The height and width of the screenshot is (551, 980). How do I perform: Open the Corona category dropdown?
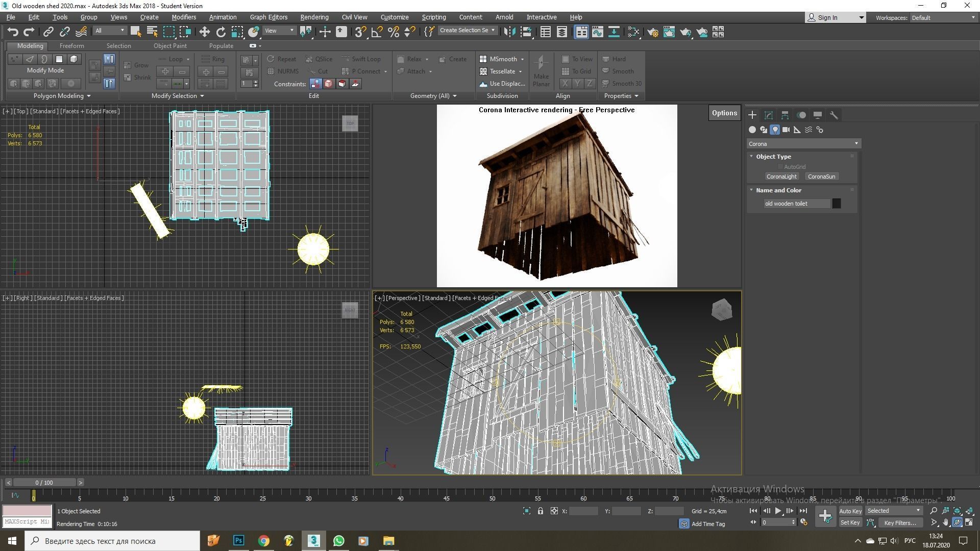click(803, 144)
